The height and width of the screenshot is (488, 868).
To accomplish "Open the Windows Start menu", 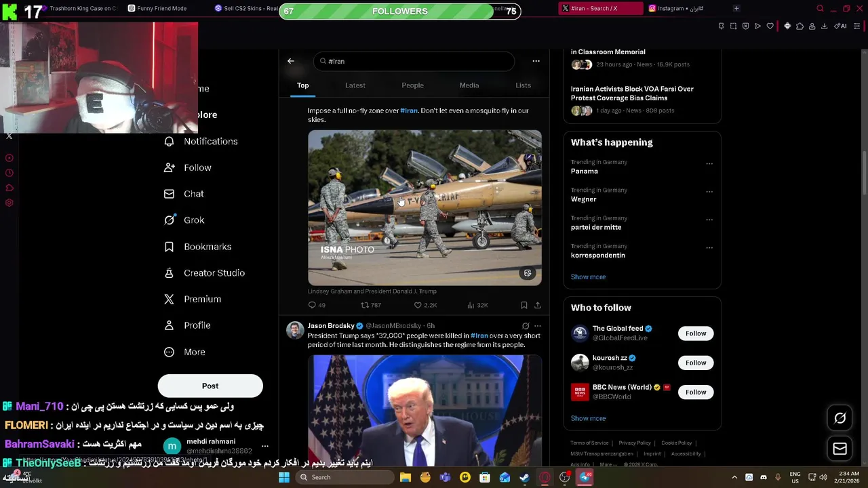I will (284, 477).
